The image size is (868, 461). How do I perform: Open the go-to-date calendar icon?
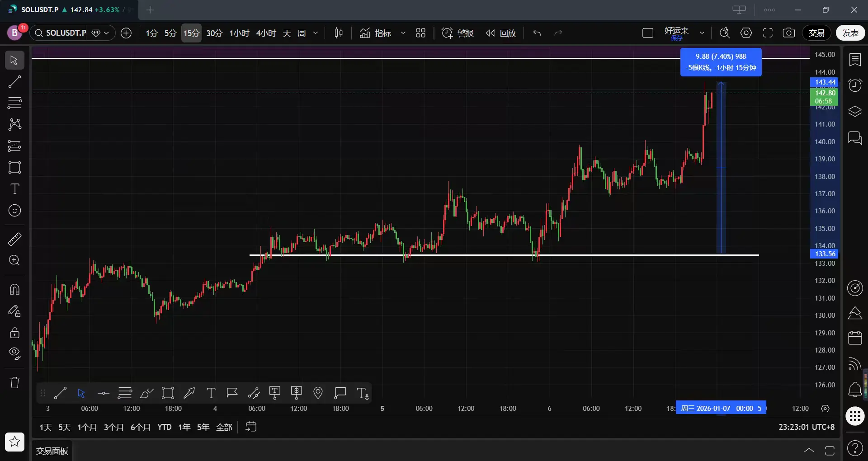(251, 427)
